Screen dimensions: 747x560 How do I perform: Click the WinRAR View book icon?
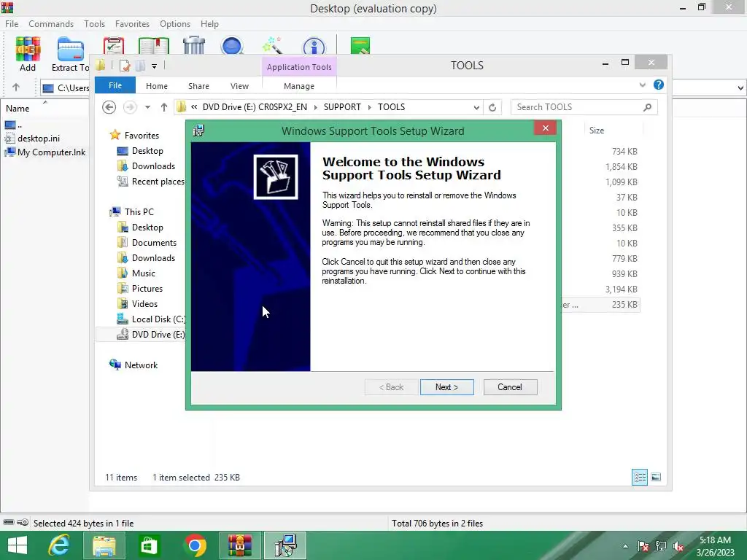tap(154, 46)
